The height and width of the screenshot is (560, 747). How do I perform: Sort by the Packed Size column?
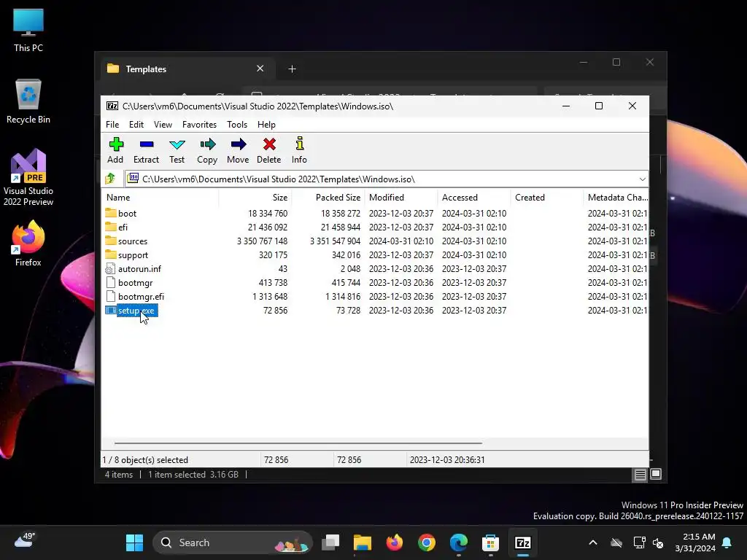coord(328,197)
